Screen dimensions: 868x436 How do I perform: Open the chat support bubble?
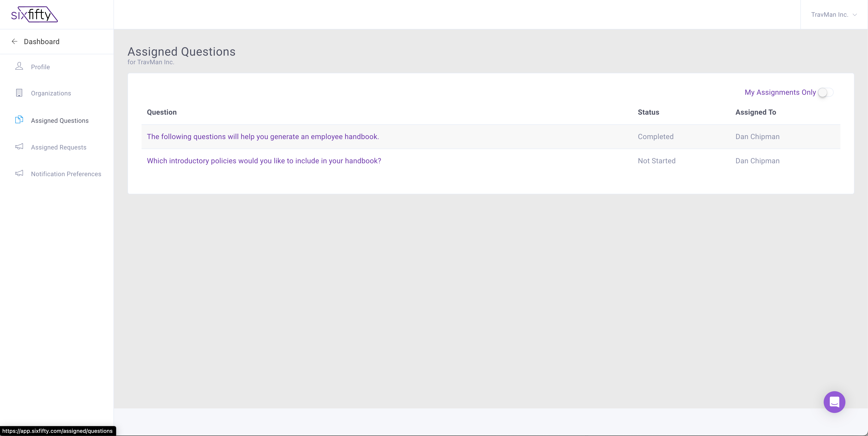coord(834,402)
